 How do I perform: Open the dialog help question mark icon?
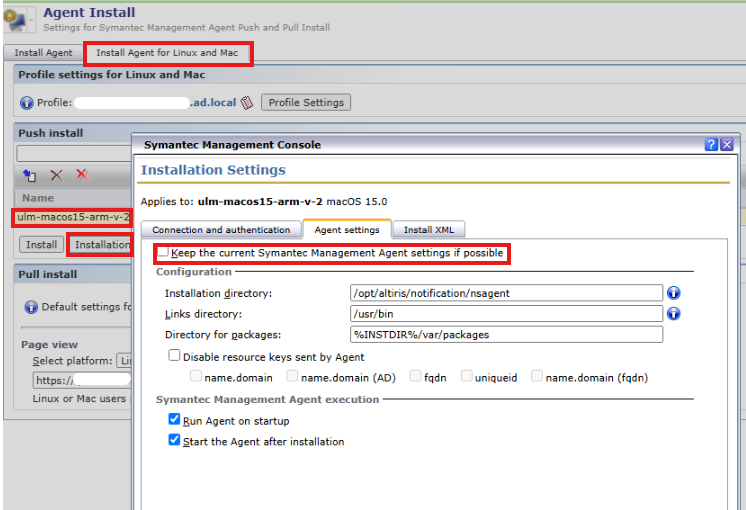711,144
